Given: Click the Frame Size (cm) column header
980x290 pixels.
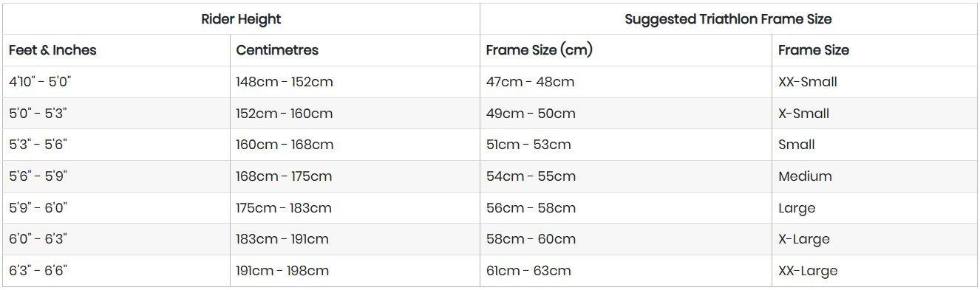Looking at the screenshot, I should click(626, 50).
